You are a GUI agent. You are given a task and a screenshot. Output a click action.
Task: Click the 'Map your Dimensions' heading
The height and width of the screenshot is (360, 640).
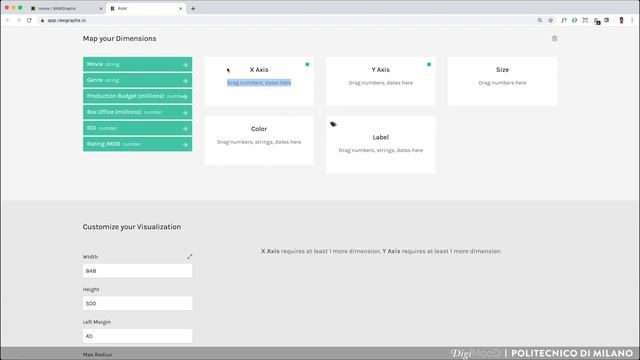click(120, 38)
